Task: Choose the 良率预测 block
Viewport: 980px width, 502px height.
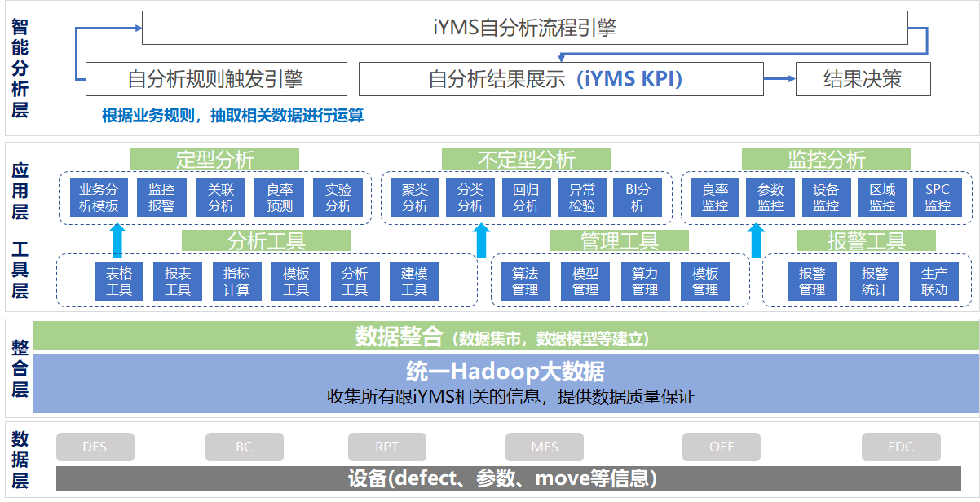Action: [x=280, y=197]
